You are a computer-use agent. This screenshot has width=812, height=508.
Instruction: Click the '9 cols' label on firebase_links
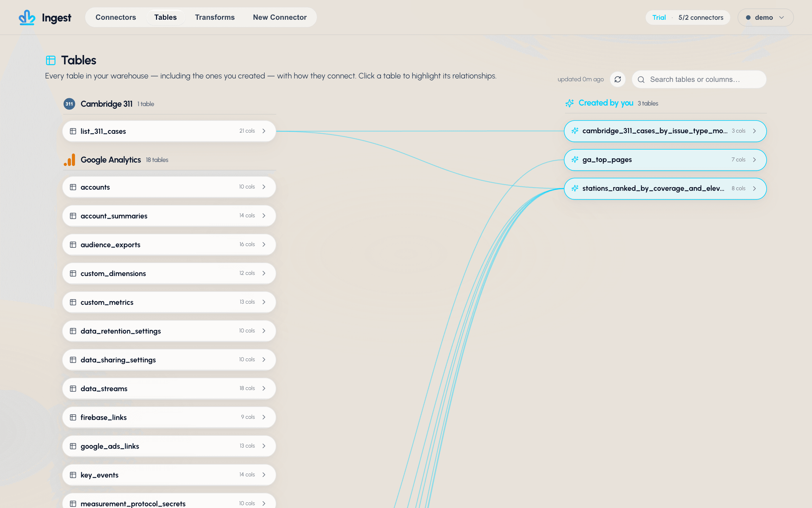coord(248,417)
